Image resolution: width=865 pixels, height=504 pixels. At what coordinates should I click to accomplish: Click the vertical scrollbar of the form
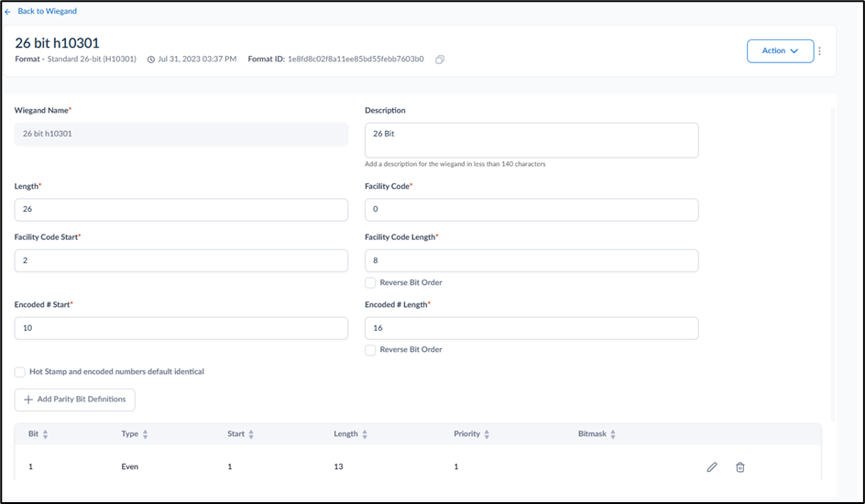(x=832, y=265)
